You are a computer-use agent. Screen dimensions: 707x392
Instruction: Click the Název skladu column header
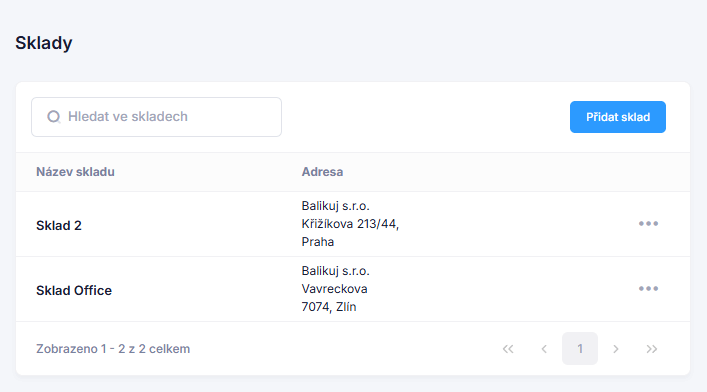pyautogui.click(x=75, y=172)
